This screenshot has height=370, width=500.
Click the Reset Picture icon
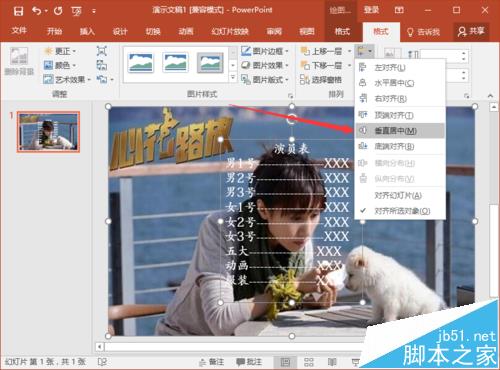click(x=102, y=79)
